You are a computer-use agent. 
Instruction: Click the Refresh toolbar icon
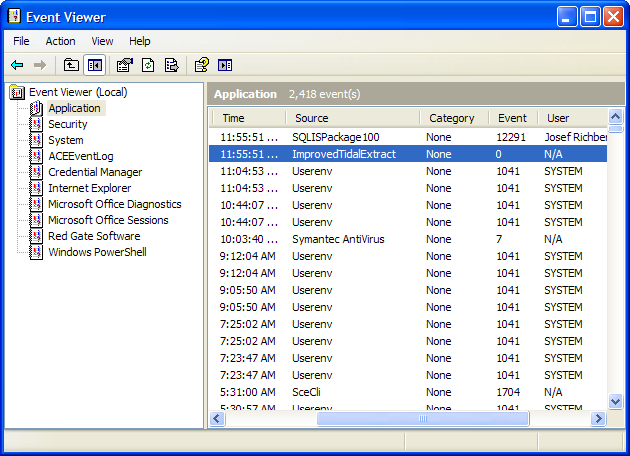pyautogui.click(x=148, y=65)
